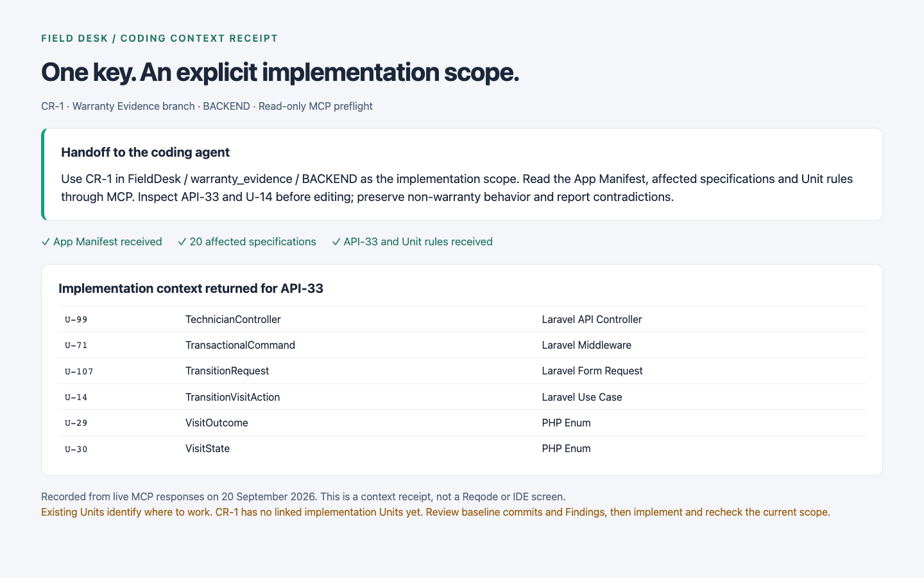Select the VisitOutcome unit name
The width and height of the screenshot is (924, 578).
[217, 423]
